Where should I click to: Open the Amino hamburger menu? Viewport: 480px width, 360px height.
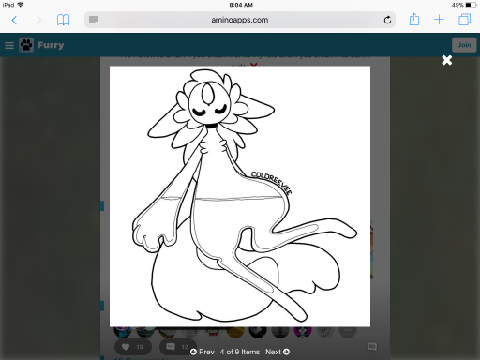coord(9,45)
